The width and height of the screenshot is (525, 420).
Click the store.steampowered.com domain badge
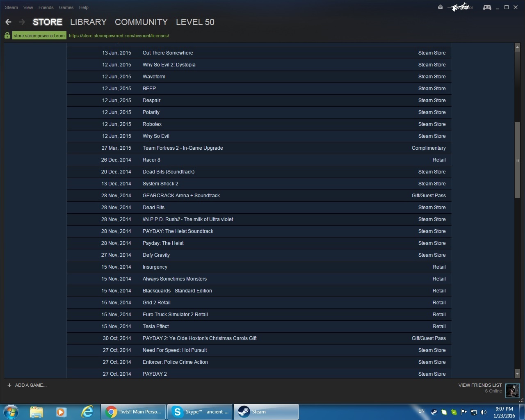click(x=39, y=36)
